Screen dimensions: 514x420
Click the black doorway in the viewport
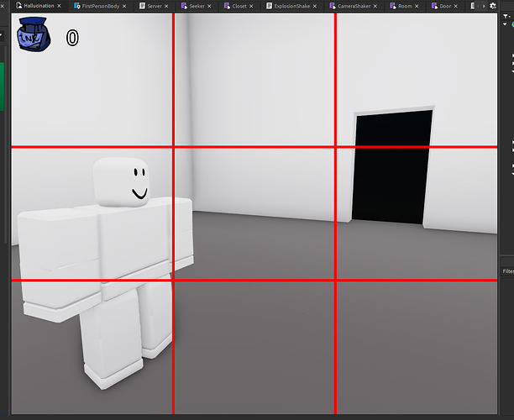[391, 167]
